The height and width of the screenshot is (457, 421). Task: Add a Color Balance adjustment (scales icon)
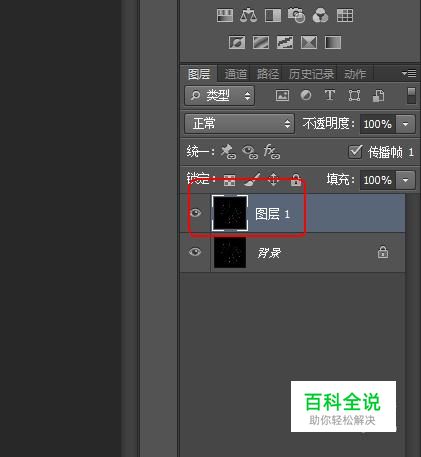248,16
